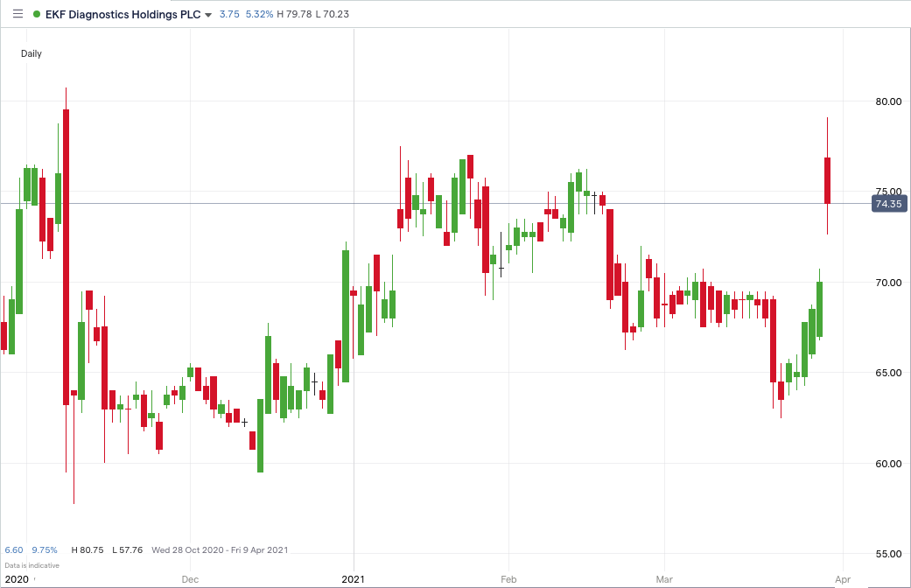This screenshot has width=911, height=588.
Task: Click the Feb date axis label
Action: click(x=508, y=579)
